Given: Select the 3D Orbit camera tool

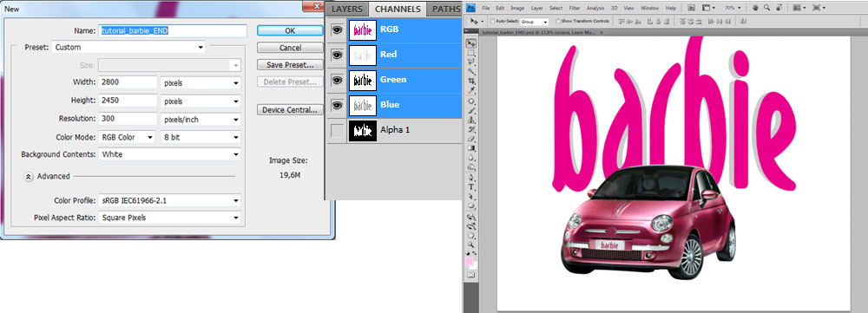Looking at the screenshot, I should pos(471,225).
